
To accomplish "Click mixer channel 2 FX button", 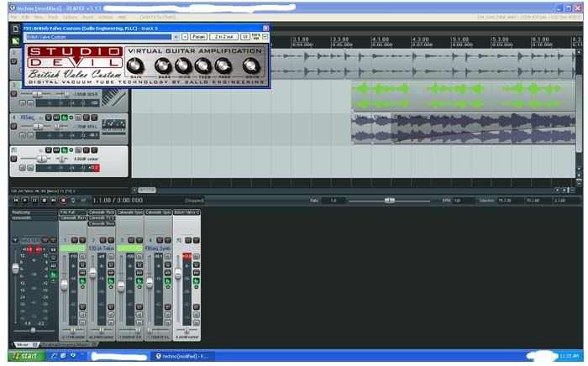I will 111,281.
